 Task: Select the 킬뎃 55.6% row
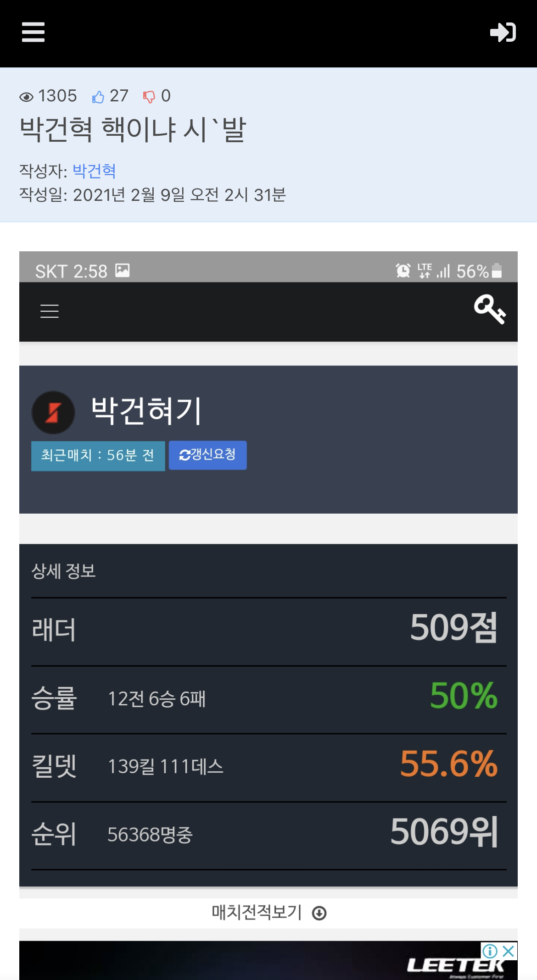click(x=268, y=767)
